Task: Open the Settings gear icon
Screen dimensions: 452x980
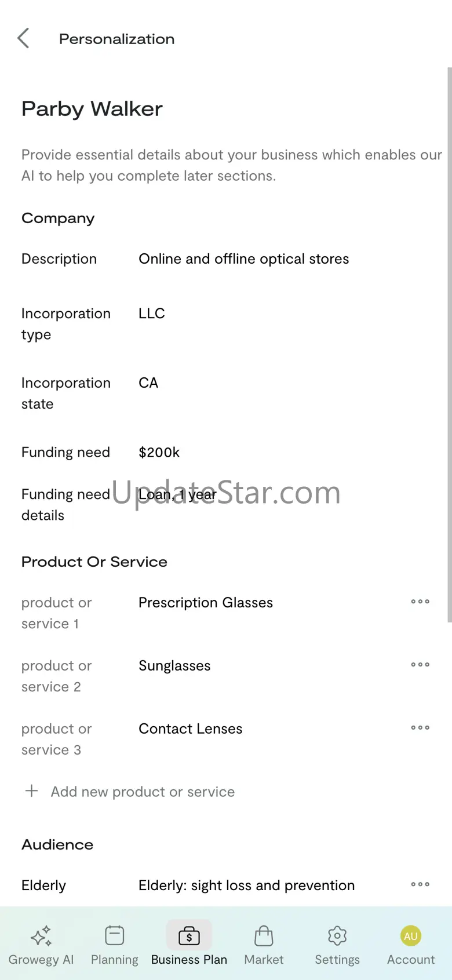Action: [x=337, y=935]
